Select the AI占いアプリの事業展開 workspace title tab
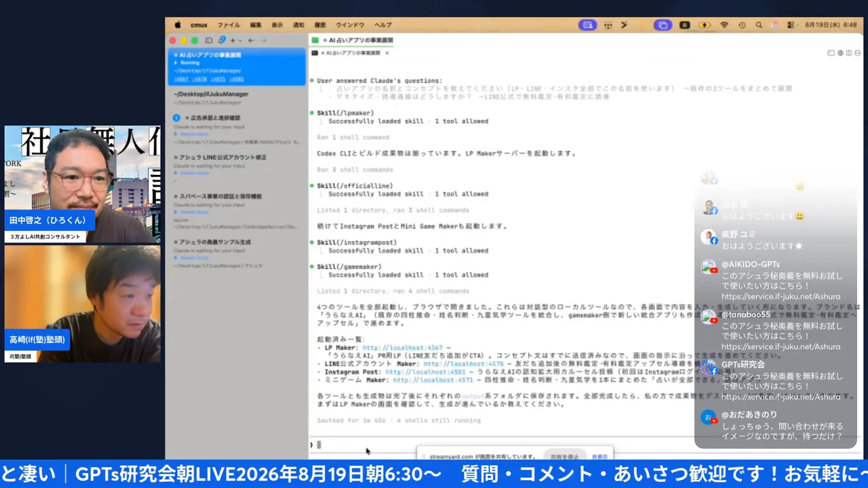This screenshot has height=488, width=868. click(353, 41)
